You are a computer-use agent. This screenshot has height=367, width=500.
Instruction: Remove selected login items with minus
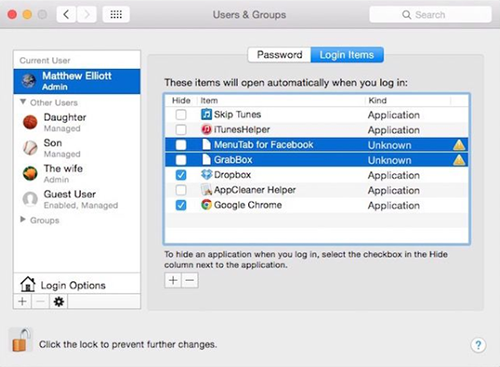[190, 280]
